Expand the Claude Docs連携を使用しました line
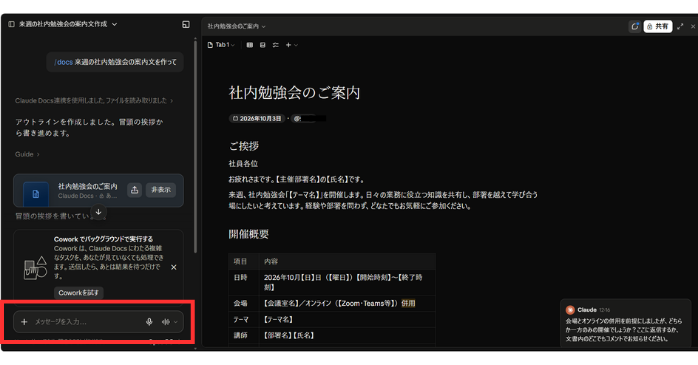698x365 pixels. pyautogui.click(x=93, y=101)
